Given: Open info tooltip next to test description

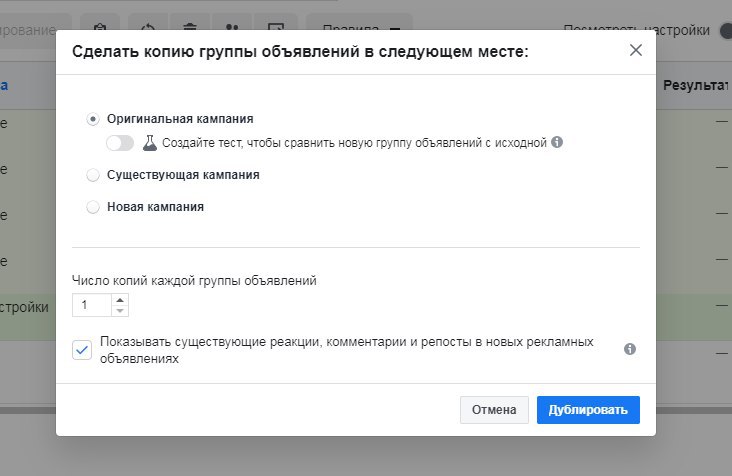Looking at the screenshot, I should tap(557, 142).
